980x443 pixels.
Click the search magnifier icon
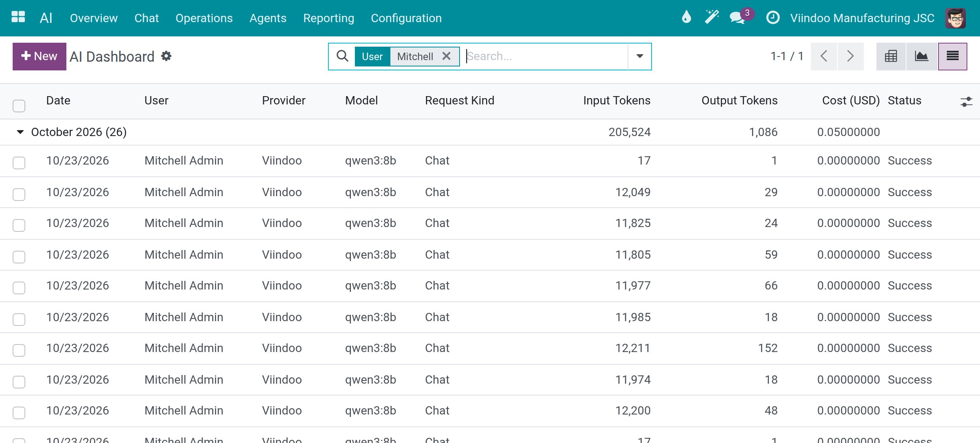point(342,56)
